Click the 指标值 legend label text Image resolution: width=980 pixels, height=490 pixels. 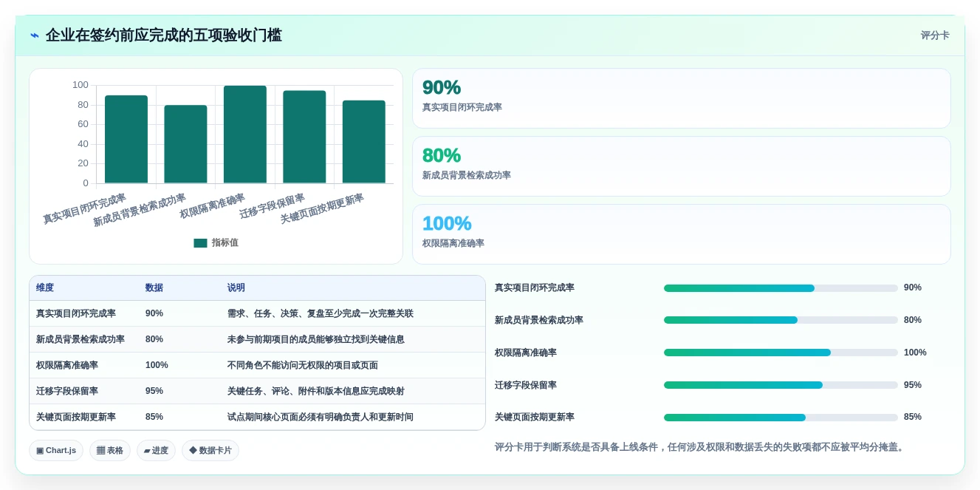coord(225,242)
